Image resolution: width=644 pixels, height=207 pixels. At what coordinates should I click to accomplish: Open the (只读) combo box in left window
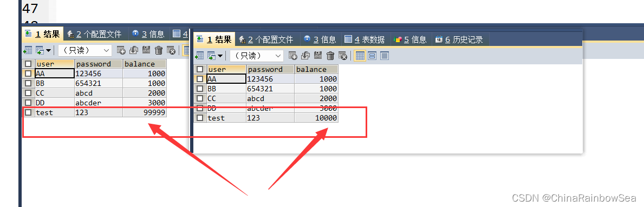[84, 50]
